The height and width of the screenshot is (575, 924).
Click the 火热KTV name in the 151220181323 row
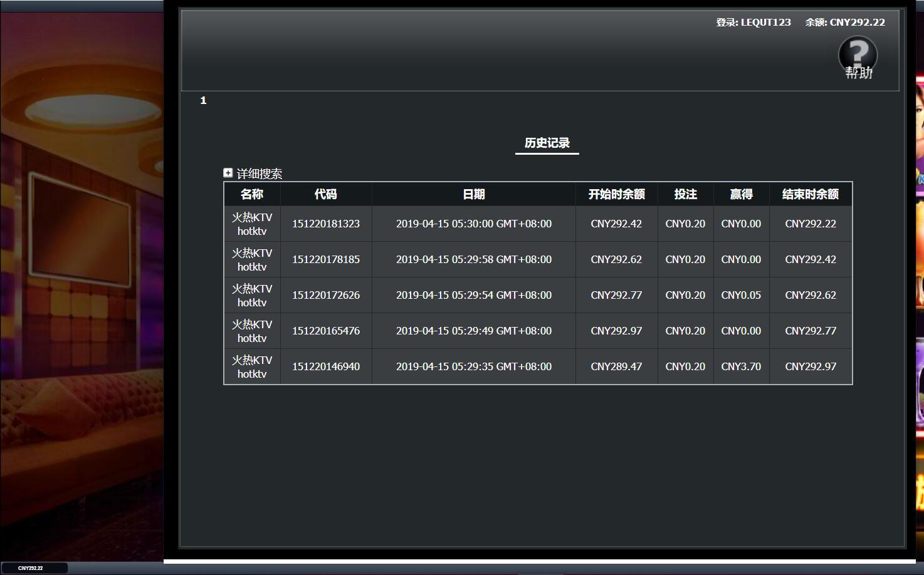(x=252, y=217)
